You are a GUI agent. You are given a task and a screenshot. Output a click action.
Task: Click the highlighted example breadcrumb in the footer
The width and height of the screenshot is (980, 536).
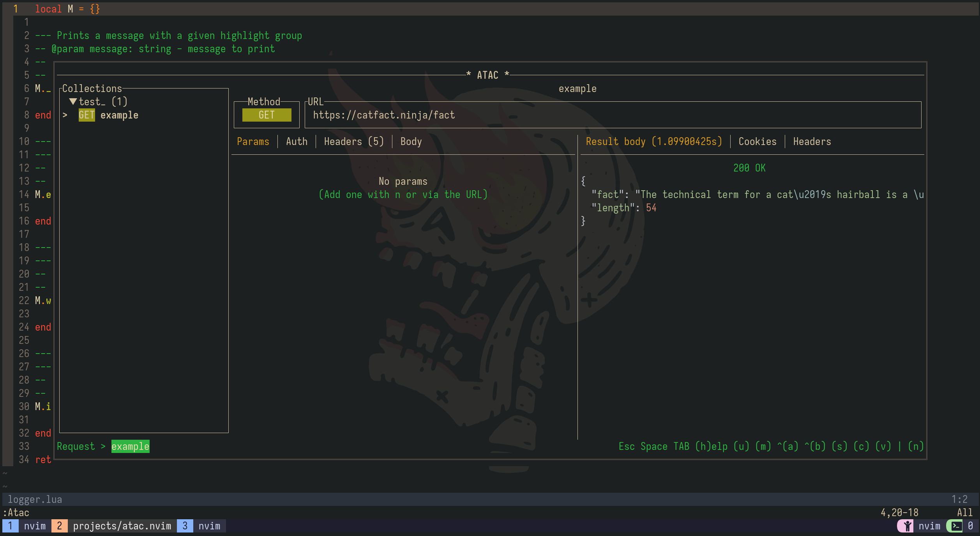coord(131,446)
